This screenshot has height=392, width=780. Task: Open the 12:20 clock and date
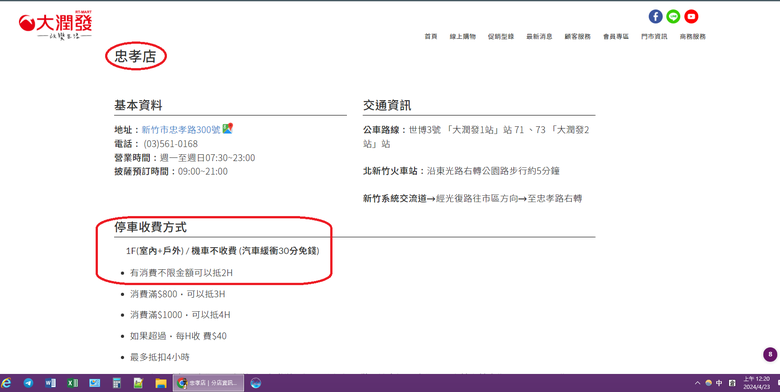tap(756, 383)
